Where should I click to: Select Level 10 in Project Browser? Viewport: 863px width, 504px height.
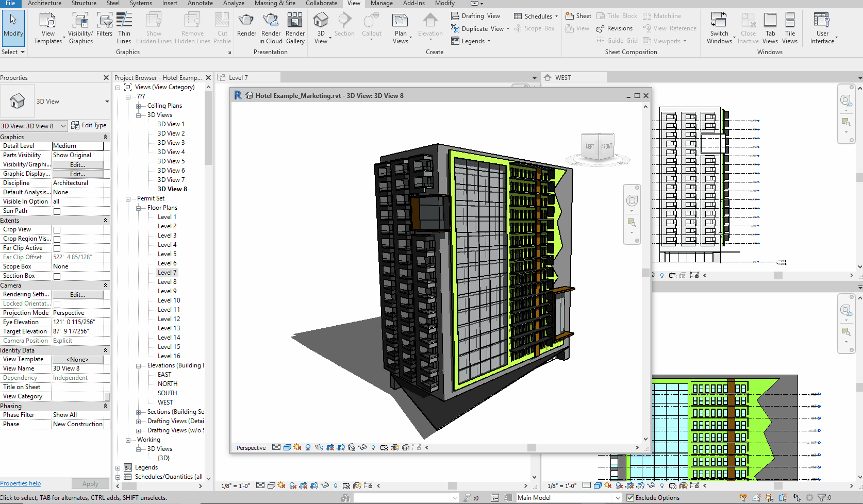[169, 300]
